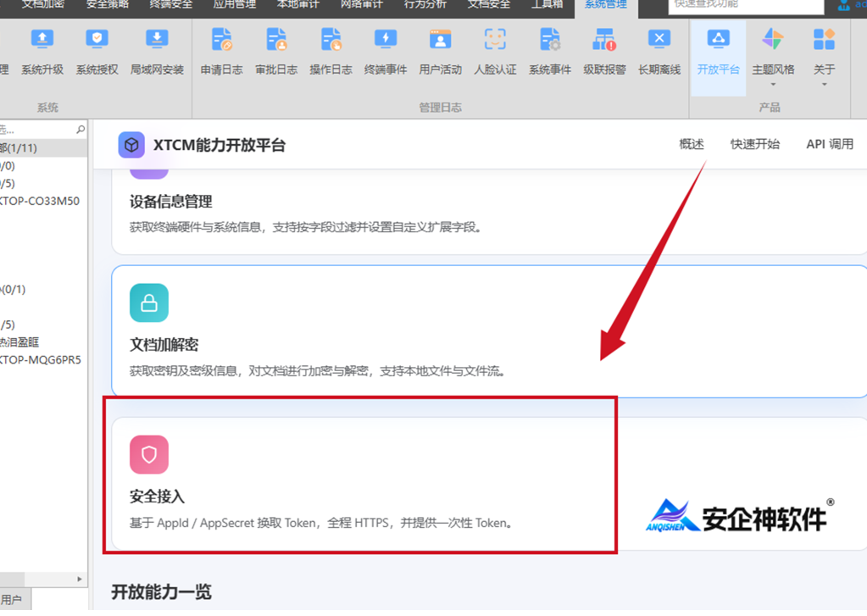The width and height of the screenshot is (867, 616).
Task: Click the search magnifier in the sidebar
Action: (x=81, y=130)
